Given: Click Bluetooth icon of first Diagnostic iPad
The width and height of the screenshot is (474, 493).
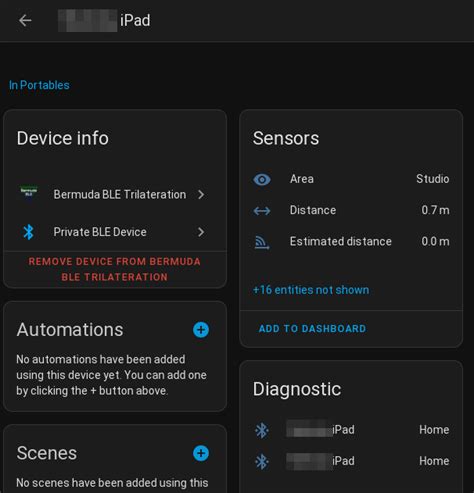Looking at the screenshot, I should point(262,430).
